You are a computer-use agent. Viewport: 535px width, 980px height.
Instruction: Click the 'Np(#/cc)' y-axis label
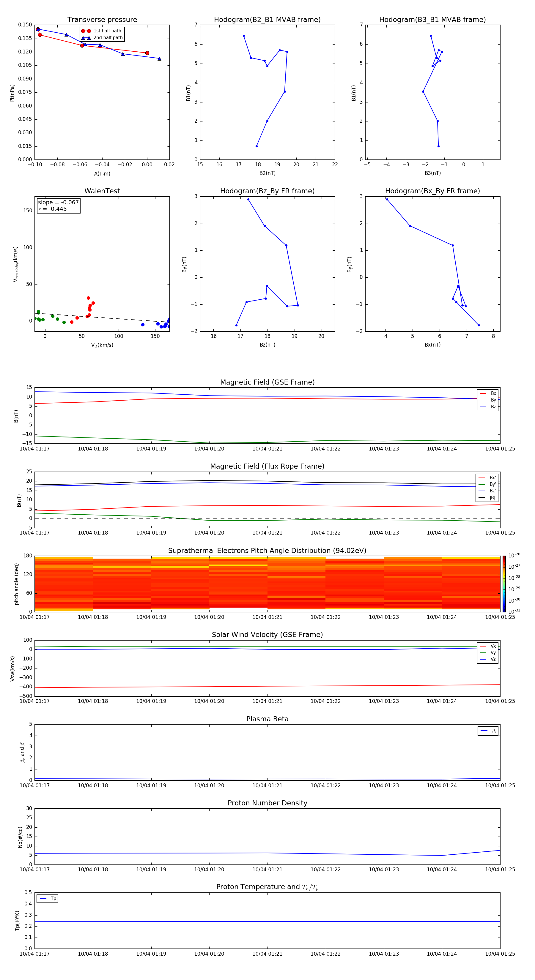point(20,837)
